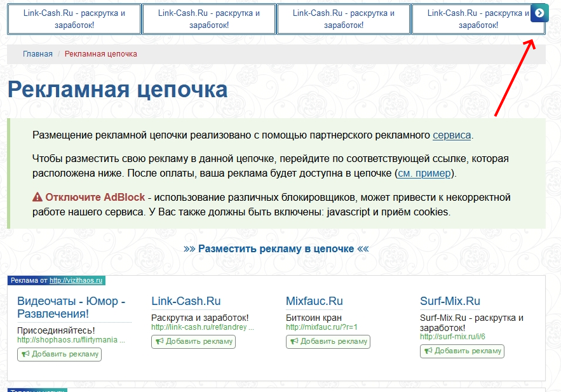The width and height of the screenshot is (561, 392).
Task: Open the http://shophaos.ru/flirtymania ad URL
Action: coord(71,340)
